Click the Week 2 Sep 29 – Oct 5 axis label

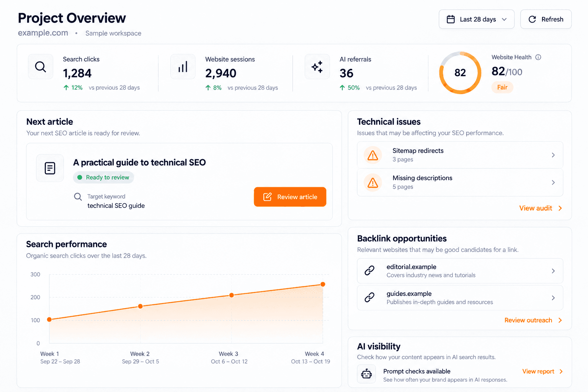[x=140, y=358]
